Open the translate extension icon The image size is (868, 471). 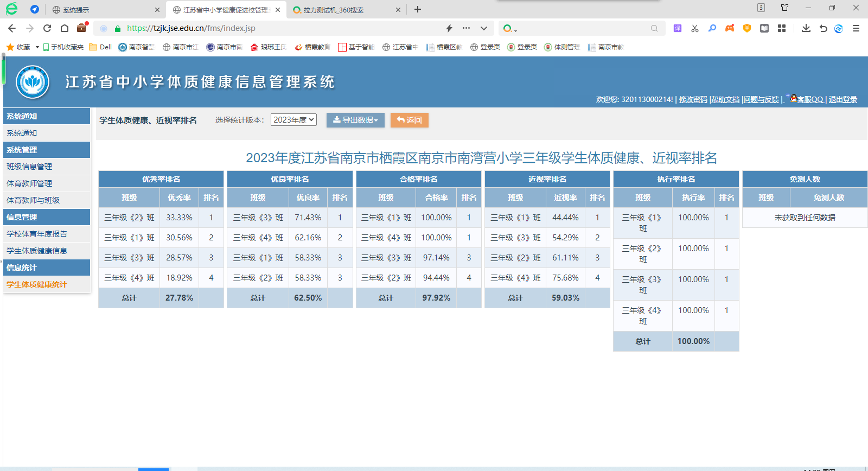(678, 28)
